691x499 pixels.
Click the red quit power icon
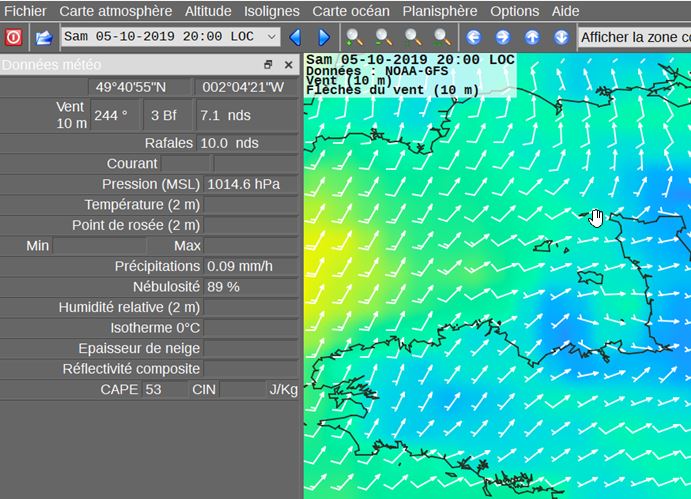point(13,37)
